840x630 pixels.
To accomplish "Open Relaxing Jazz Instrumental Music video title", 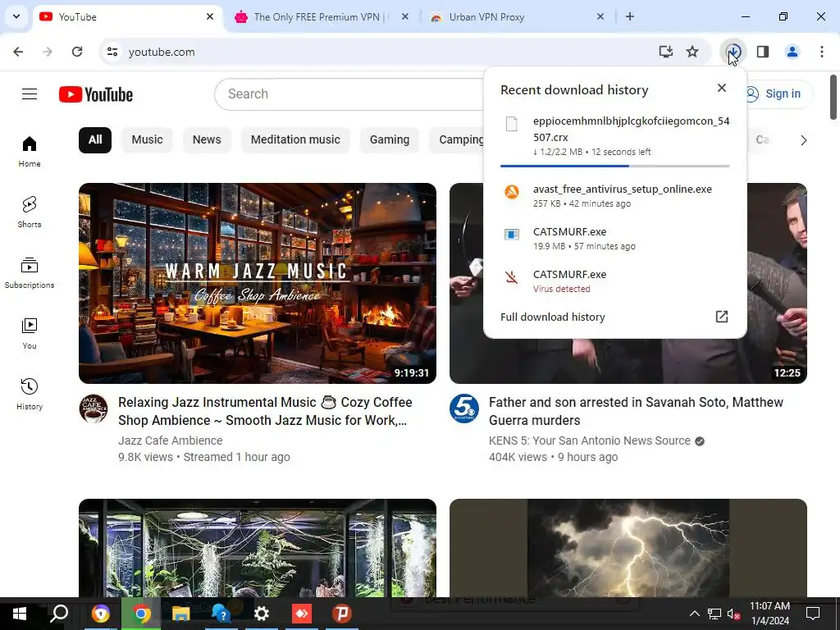I will pos(265,412).
